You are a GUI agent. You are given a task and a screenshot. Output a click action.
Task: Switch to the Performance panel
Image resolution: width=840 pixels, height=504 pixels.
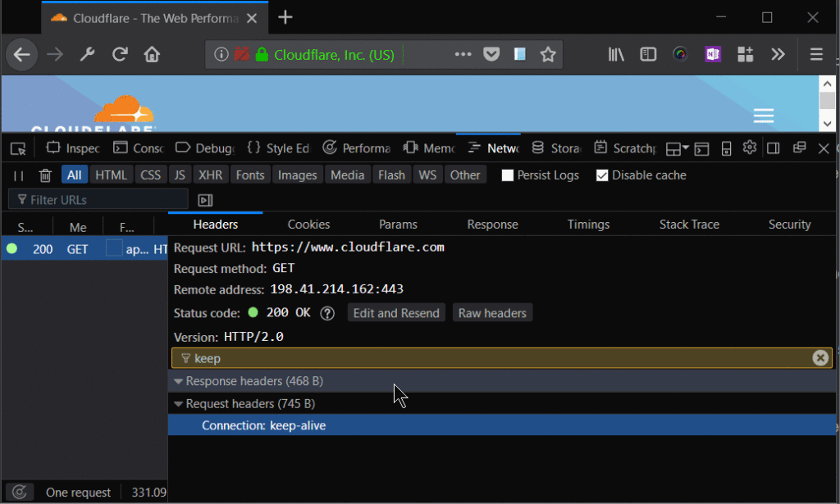tap(358, 148)
